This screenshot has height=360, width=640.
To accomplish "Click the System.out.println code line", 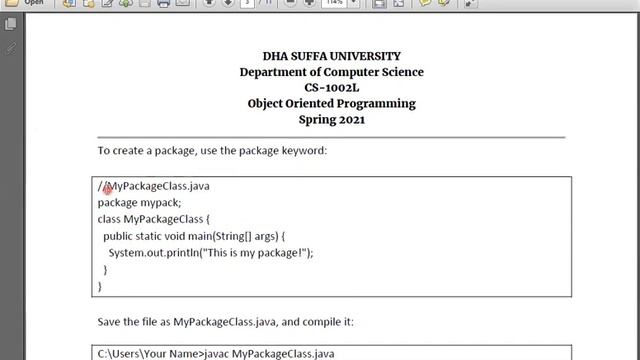I will coord(211,253).
